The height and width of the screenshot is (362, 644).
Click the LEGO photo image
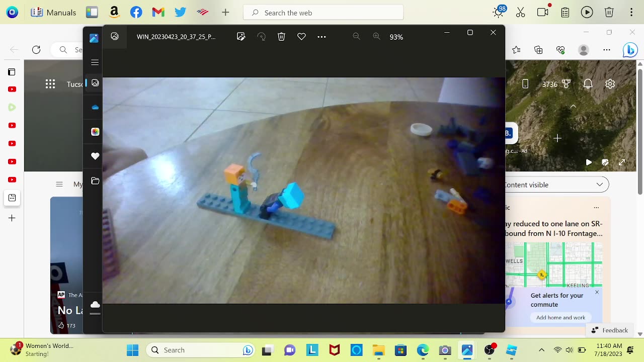[303, 190]
